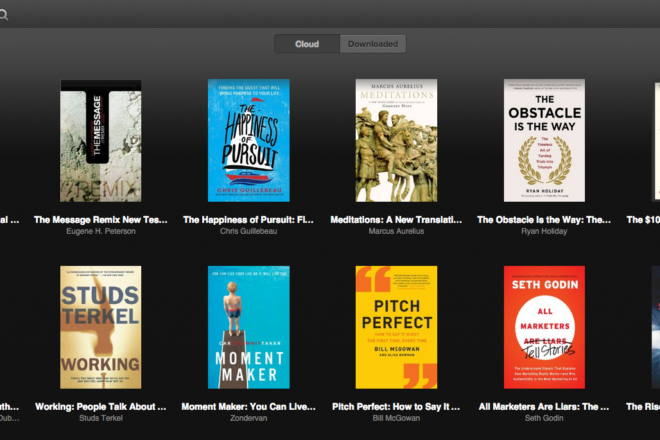Click title 'Meditations: A New Translati...'
This screenshot has width=660, height=440.
point(396,220)
